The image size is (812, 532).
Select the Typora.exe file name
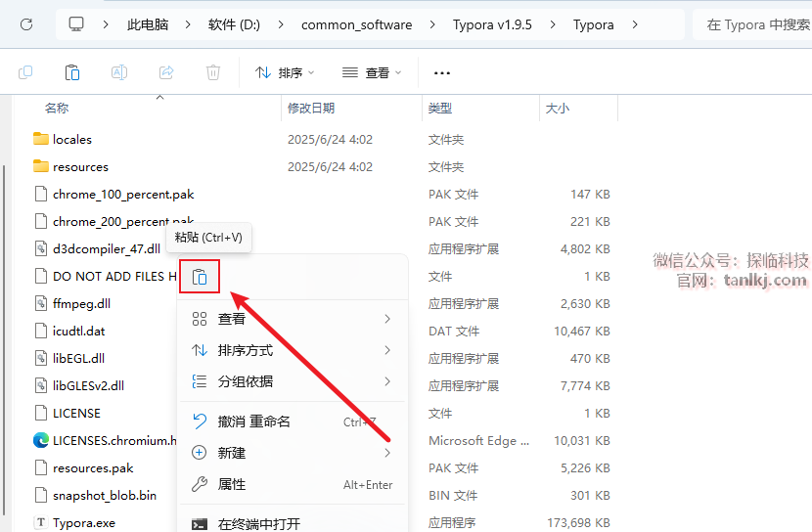(84, 522)
